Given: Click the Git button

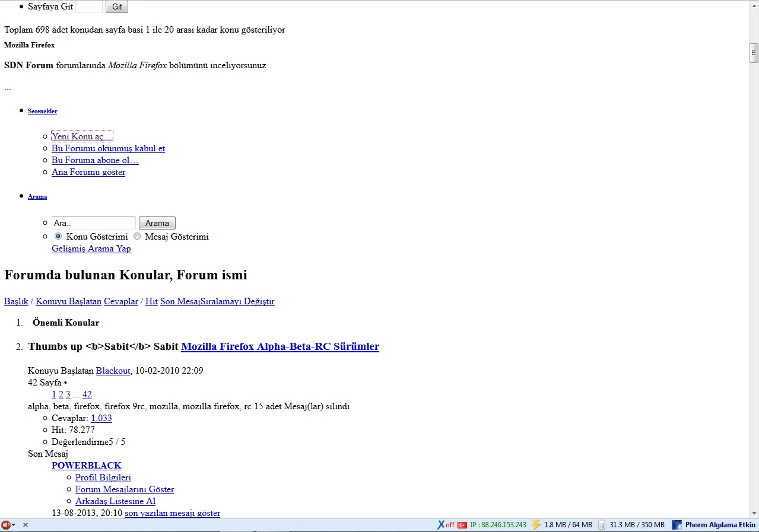Looking at the screenshot, I should [x=117, y=7].
